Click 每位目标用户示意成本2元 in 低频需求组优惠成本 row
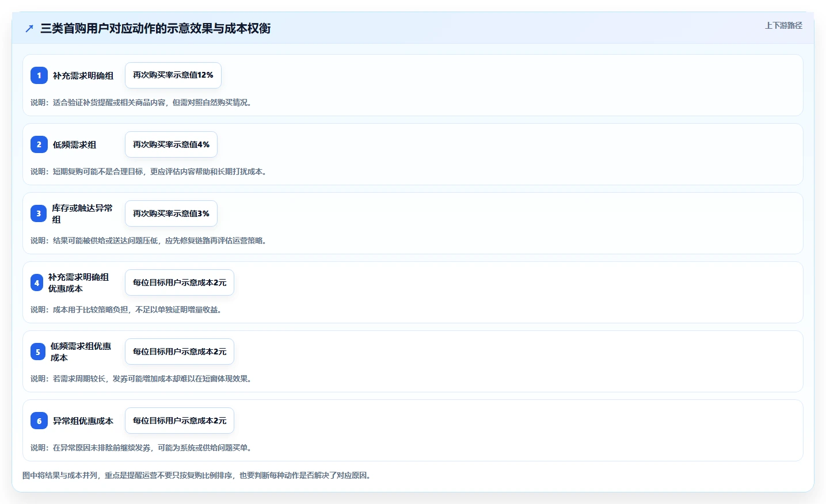Image resolution: width=826 pixels, height=504 pixels. 180,352
